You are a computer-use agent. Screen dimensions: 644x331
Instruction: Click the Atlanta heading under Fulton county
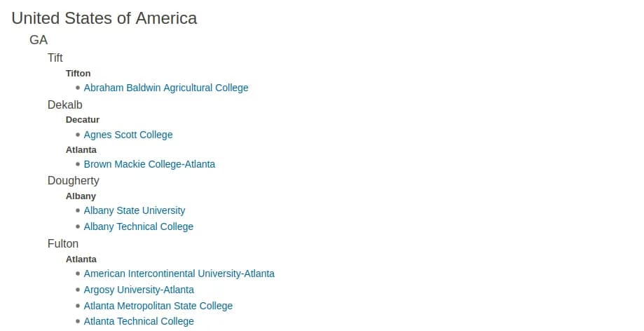click(81, 259)
